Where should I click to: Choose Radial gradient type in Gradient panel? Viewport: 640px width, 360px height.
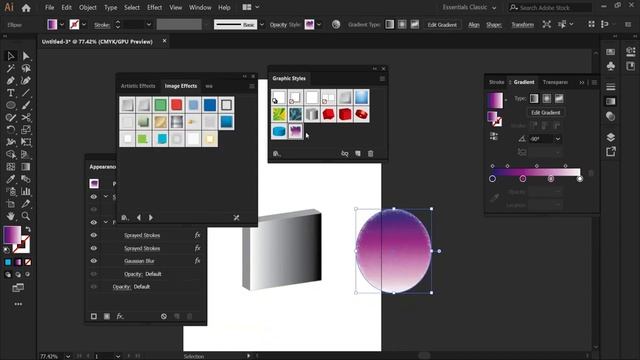[x=547, y=98]
